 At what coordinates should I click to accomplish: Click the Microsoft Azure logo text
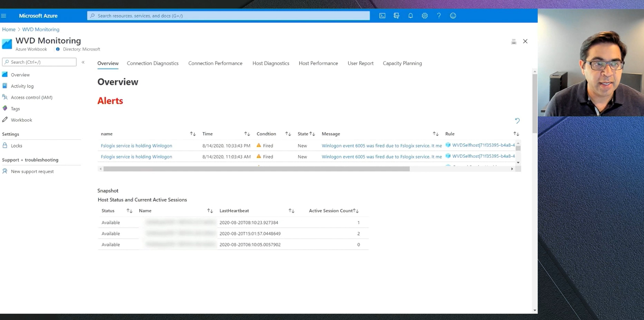38,16
